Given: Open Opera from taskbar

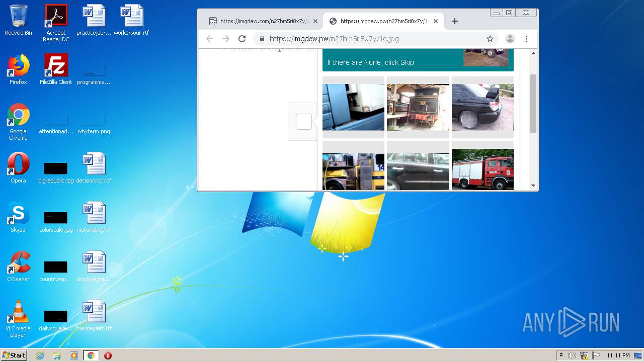Looking at the screenshot, I should pyautogui.click(x=108, y=355).
